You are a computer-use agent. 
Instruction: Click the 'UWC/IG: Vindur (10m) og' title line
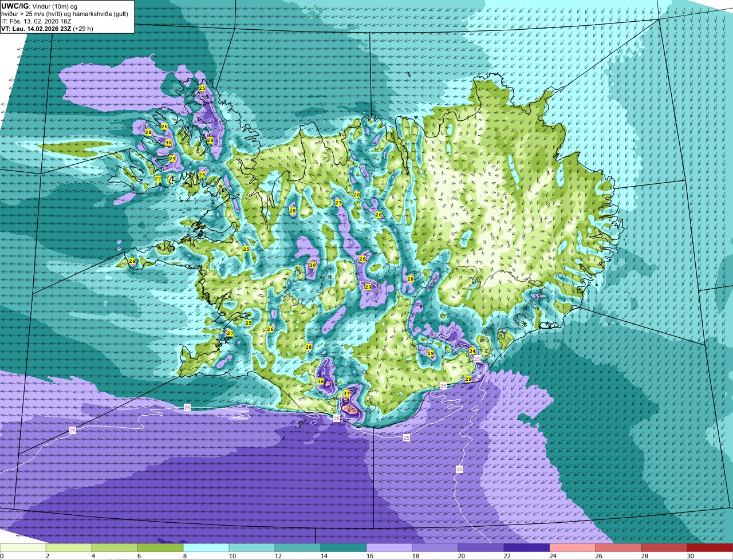40,6
